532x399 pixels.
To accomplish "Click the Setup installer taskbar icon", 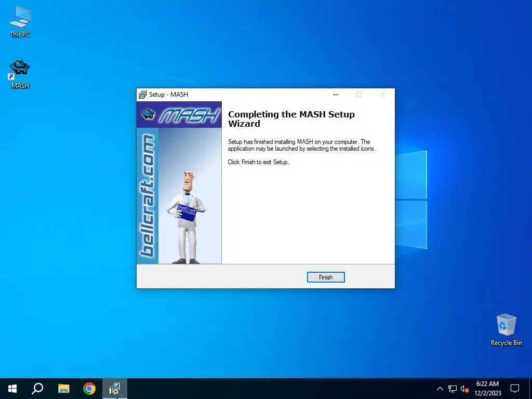I will tap(115, 389).
